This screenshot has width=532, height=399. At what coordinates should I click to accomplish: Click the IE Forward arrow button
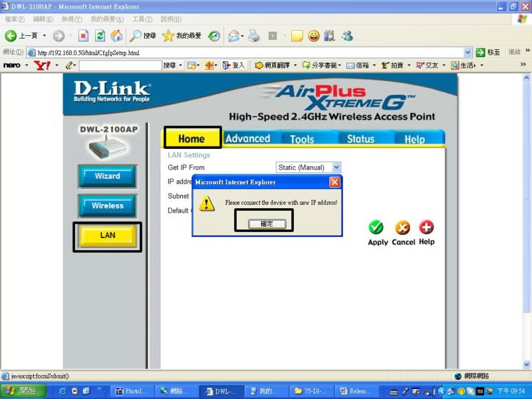(59, 36)
